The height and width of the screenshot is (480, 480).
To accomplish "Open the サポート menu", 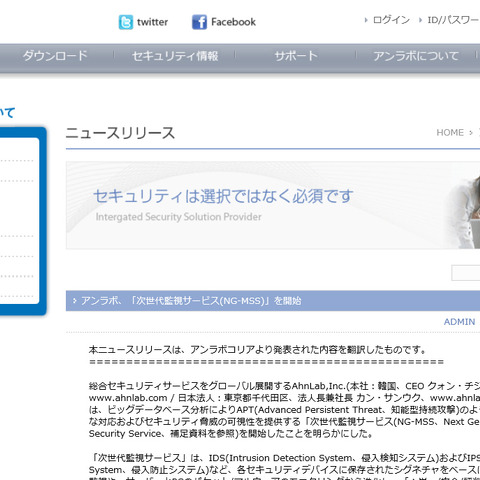I will (296, 56).
